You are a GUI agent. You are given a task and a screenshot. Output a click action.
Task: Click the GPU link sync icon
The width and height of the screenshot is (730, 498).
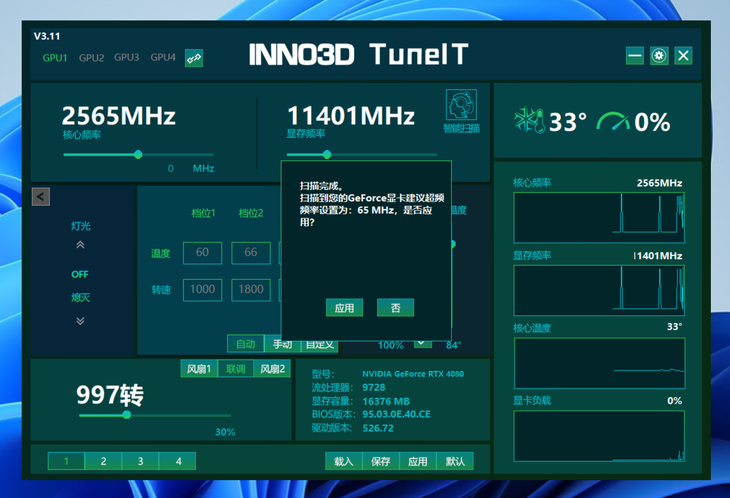point(194,58)
